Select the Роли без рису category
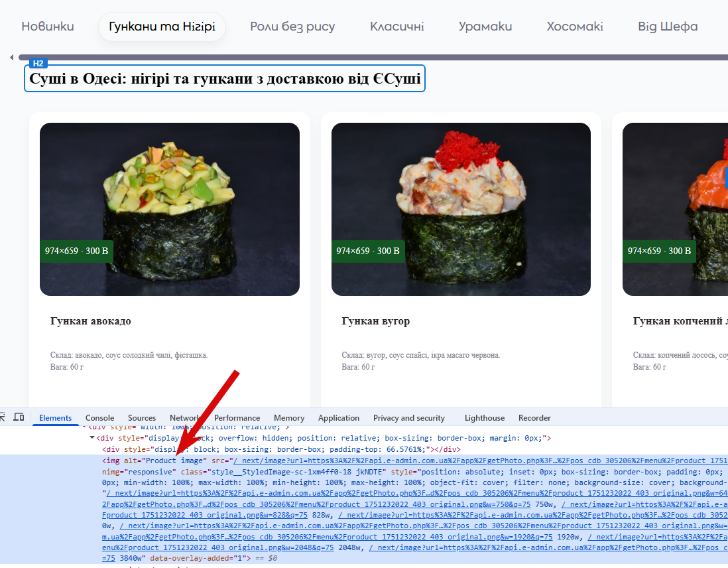The image size is (728, 568). [x=292, y=27]
